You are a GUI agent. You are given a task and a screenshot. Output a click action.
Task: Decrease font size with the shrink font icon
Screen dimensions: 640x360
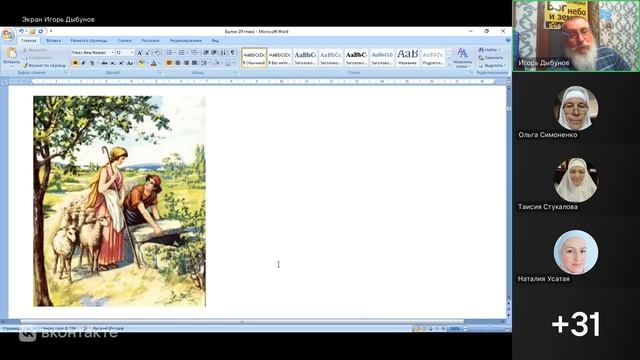tap(148, 53)
